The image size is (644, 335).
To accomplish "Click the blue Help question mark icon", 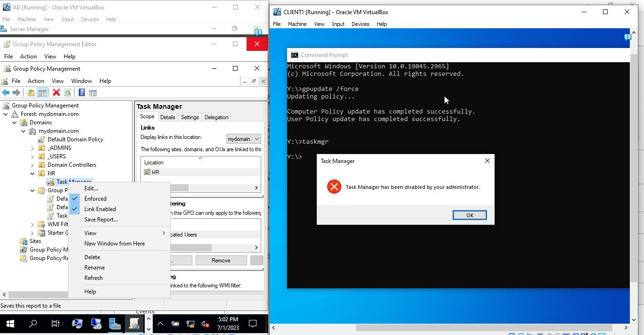I will tap(82, 93).
